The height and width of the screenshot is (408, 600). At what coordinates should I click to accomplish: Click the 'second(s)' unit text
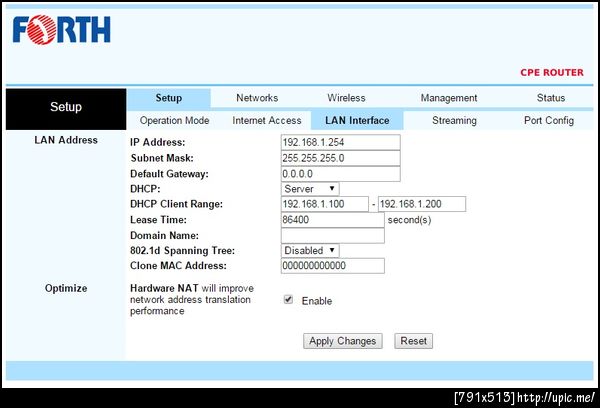pyautogui.click(x=409, y=220)
